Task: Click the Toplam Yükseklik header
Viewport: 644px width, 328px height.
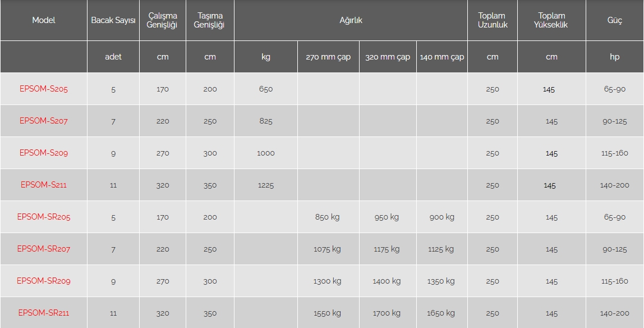Action: 551,20
